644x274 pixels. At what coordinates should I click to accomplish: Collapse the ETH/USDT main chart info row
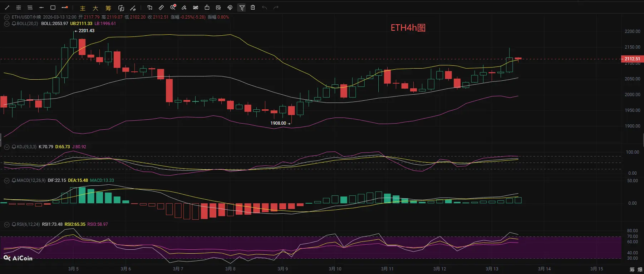point(6,17)
